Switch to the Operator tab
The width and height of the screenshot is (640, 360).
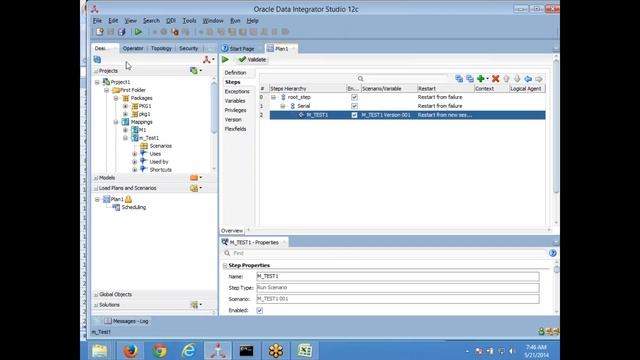click(133, 48)
